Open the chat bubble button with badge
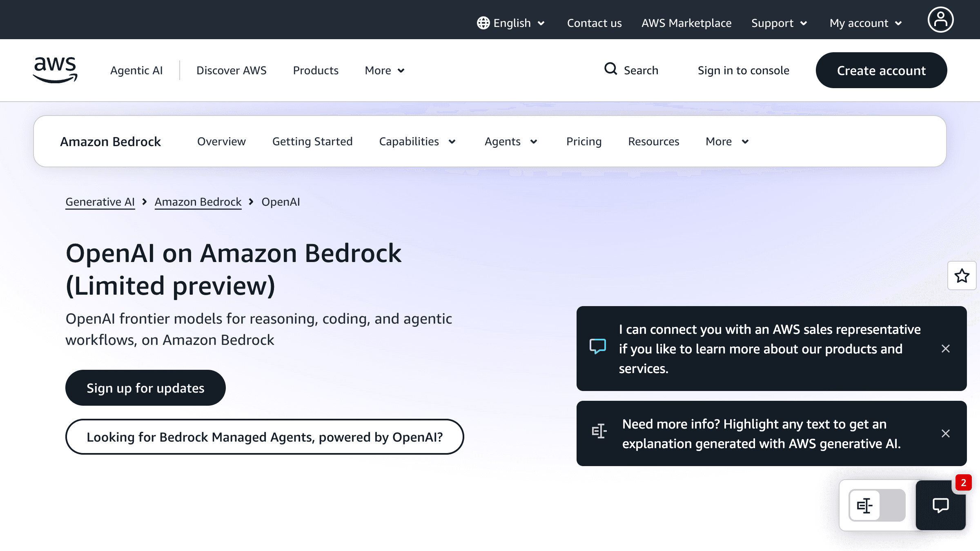 940,505
